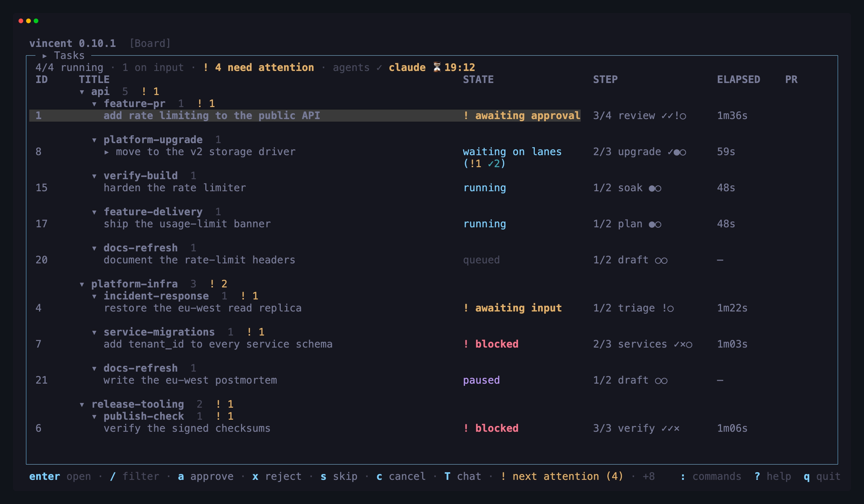
Task: Click the '2/3 upgrade' step progress icons
Action: point(677,152)
